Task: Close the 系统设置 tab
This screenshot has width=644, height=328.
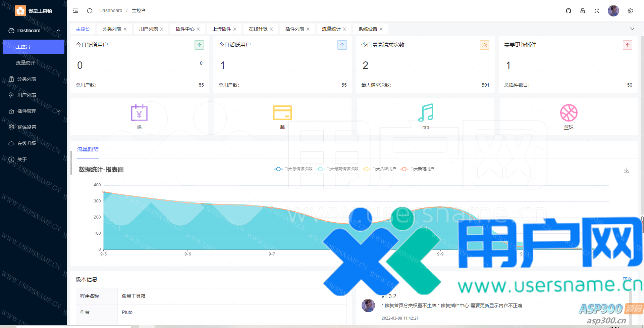Action: [x=381, y=29]
